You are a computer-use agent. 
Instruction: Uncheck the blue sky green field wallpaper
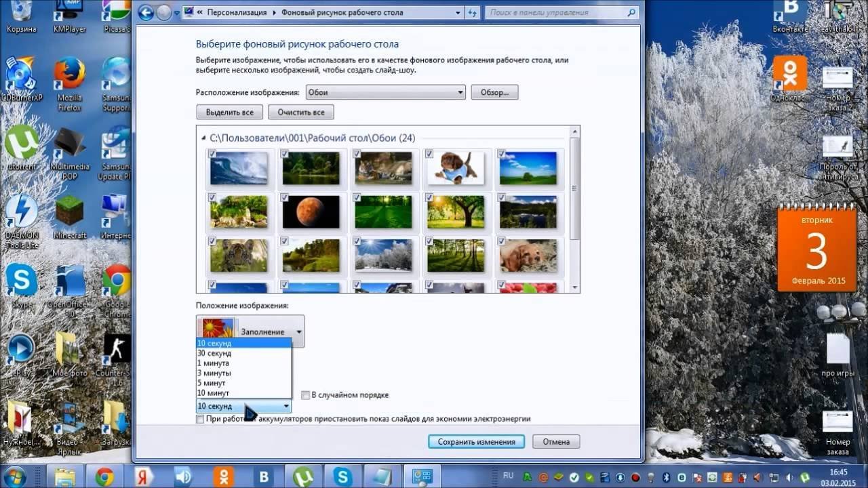(502, 154)
